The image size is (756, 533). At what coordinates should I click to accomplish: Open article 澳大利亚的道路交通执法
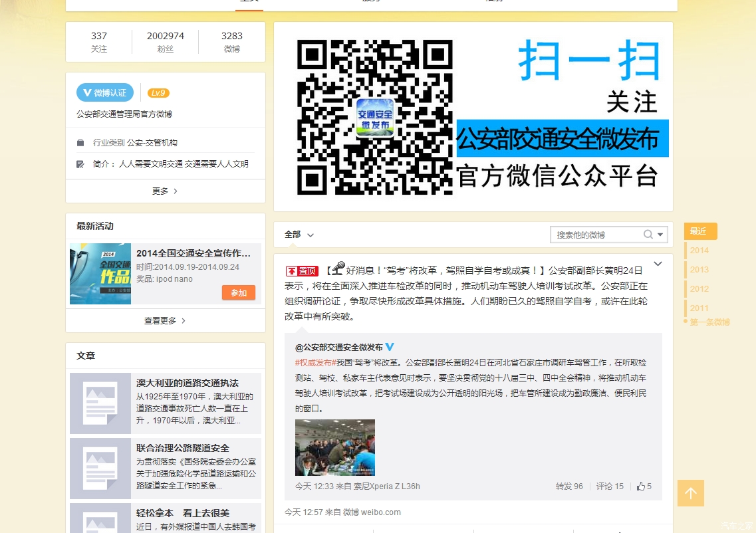187,383
